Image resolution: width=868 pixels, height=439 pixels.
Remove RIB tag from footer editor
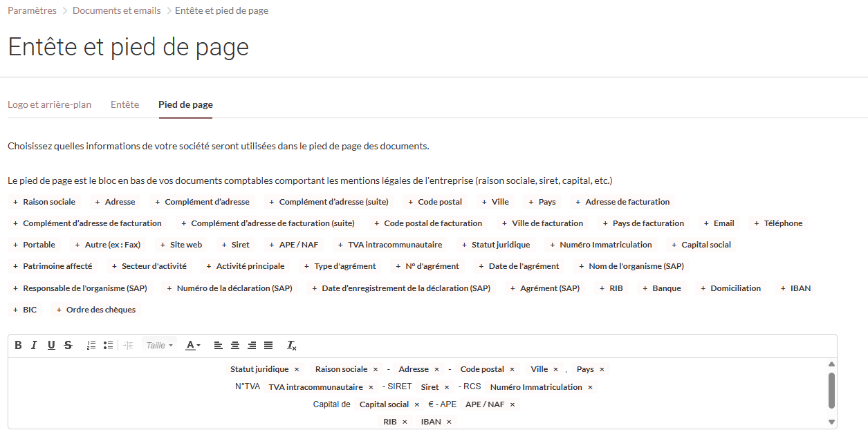point(405,422)
